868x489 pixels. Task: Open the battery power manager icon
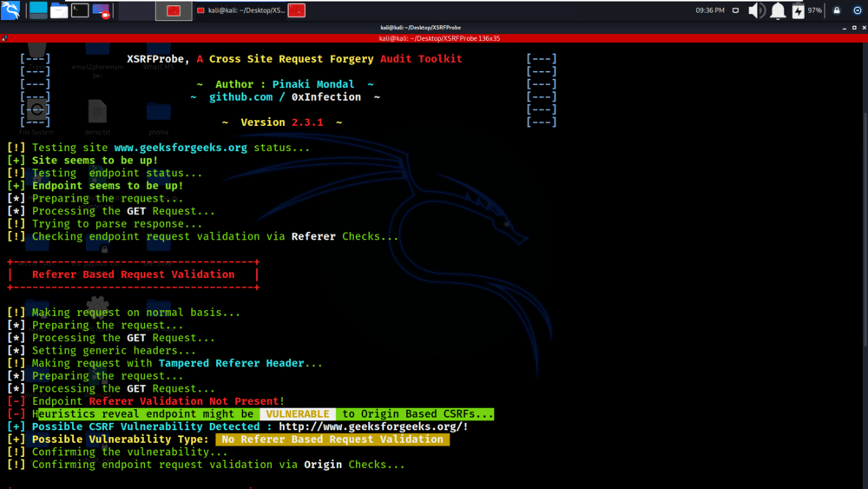pos(798,10)
